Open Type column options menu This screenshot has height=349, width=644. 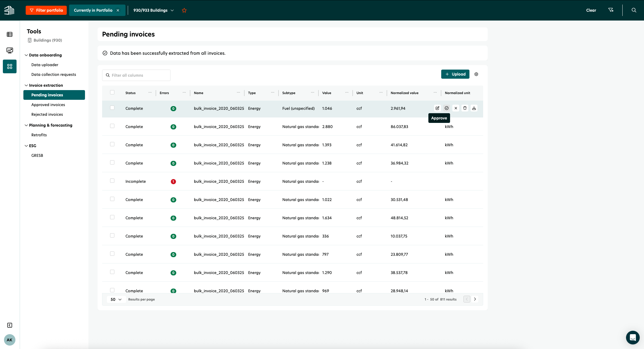point(273,92)
